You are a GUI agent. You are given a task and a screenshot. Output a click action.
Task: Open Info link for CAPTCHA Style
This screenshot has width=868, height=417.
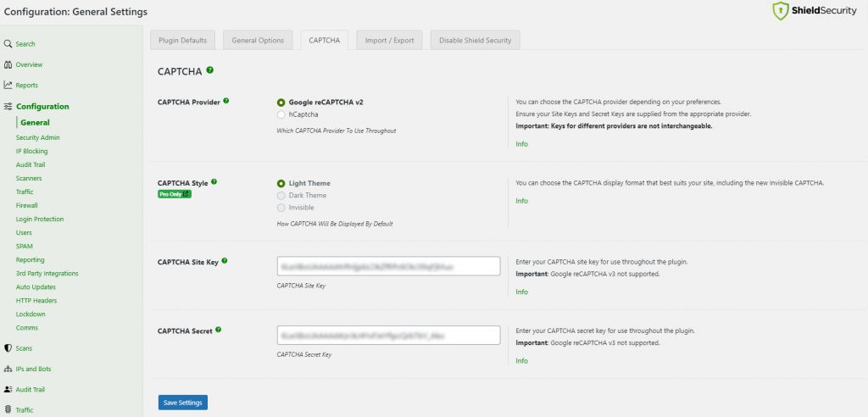point(521,201)
